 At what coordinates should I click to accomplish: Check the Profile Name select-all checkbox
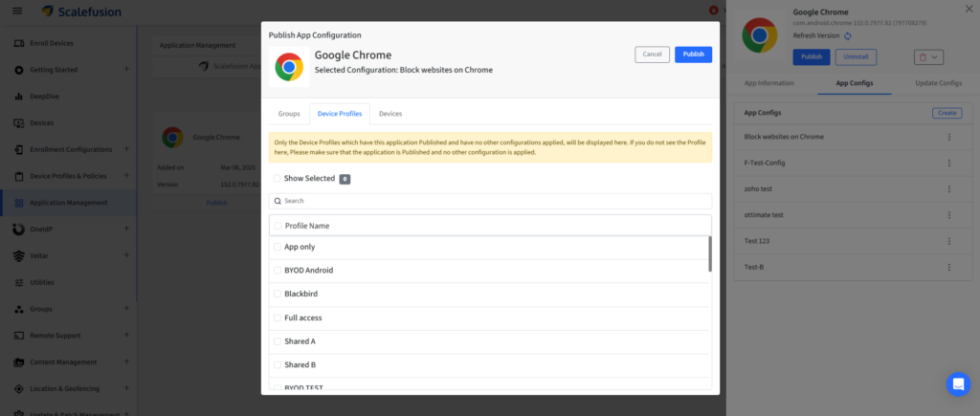click(278, 226)
